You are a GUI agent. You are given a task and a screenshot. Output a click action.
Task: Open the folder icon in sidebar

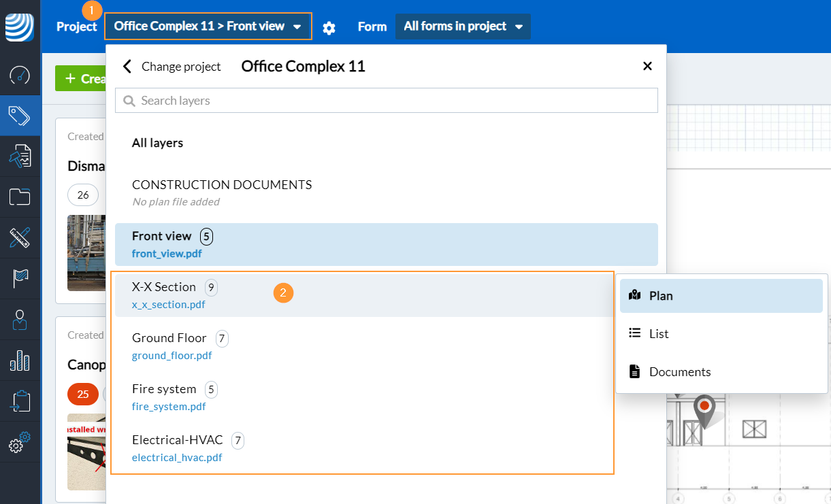20,197
